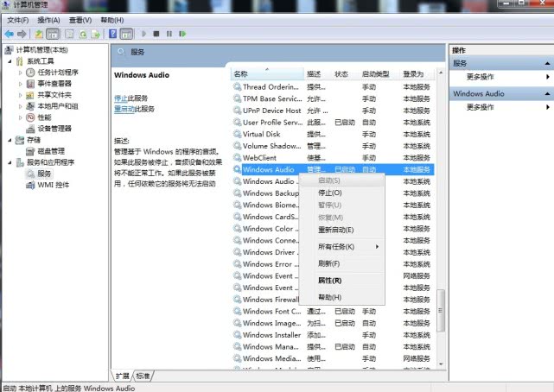Image resolution: width=554 pixels, height=392 pixels.
Task: Select the WebClient service row
Action: (x=333, y=158)
